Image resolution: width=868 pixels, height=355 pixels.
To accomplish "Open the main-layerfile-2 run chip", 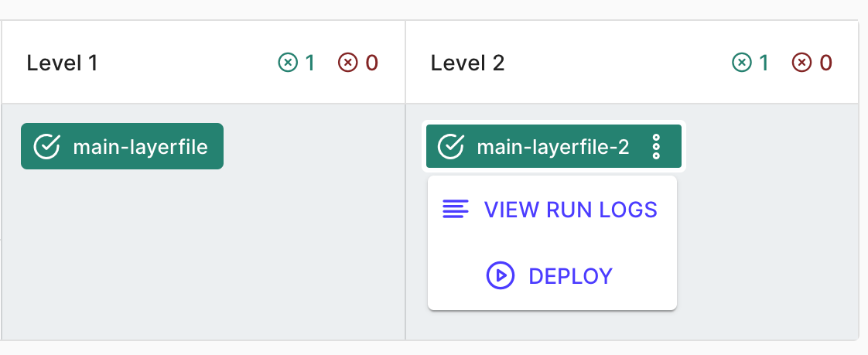I will [554, 147].
